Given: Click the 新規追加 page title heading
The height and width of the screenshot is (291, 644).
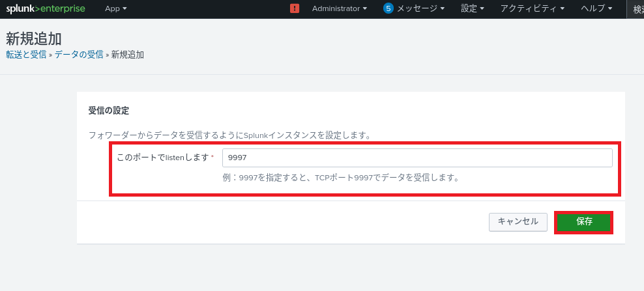Looking at the screenshot, I should [34, 38].
